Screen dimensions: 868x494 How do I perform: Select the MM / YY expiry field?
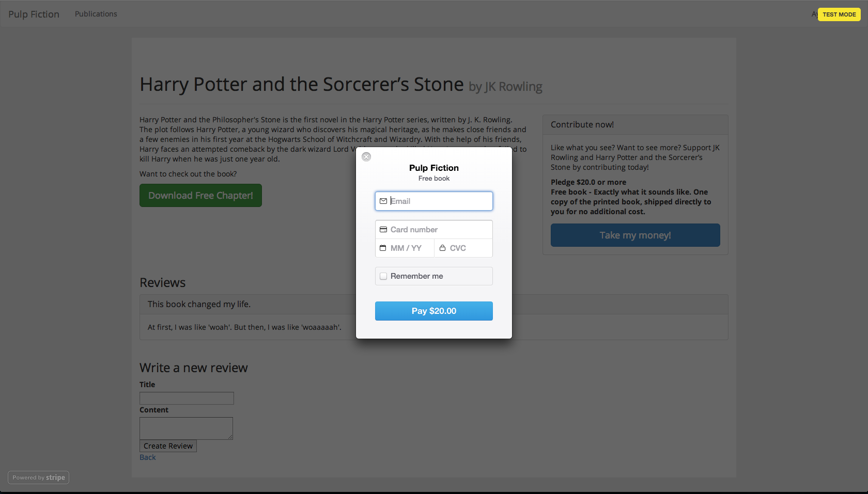tap(405, 248)
